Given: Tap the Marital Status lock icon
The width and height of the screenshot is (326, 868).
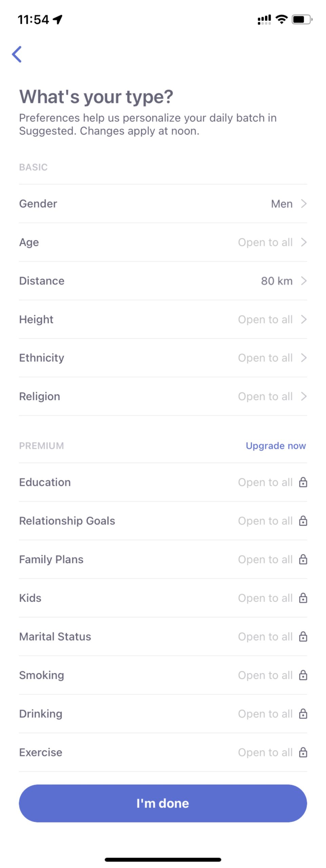Looking at the screenshot, I should pos(303,637).
